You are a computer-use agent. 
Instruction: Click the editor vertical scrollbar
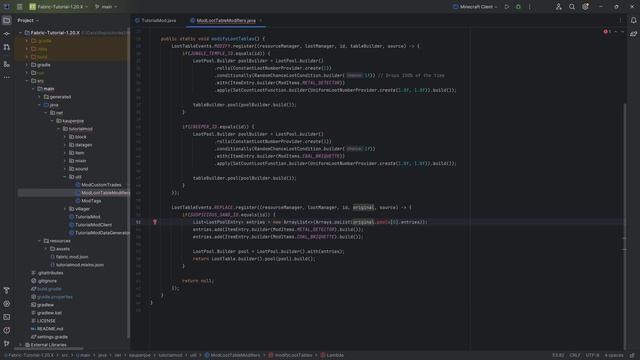tap(624, 220)
